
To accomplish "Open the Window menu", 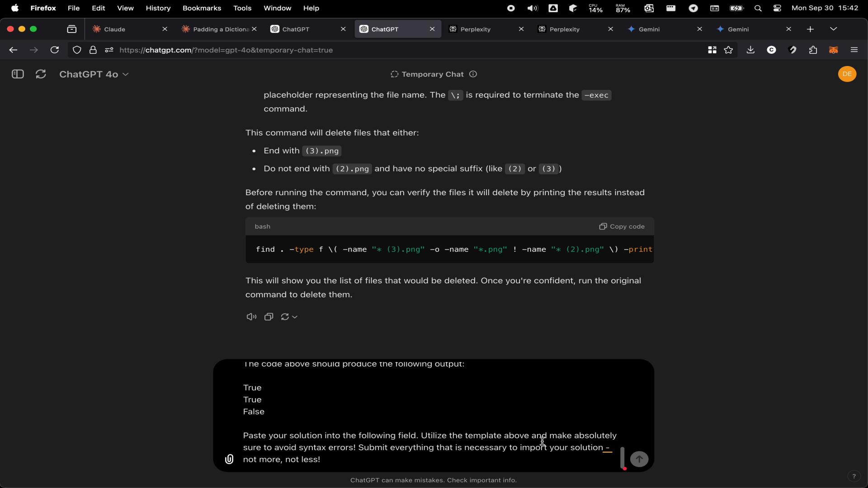I will (x=278, y=8).
